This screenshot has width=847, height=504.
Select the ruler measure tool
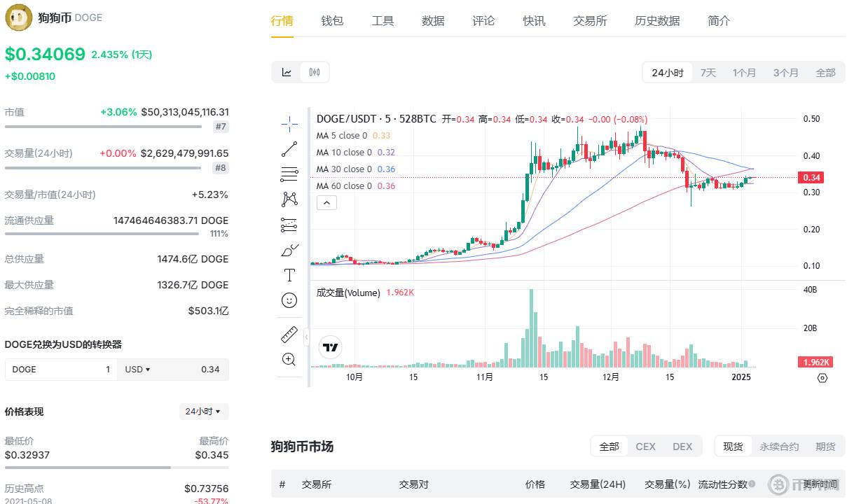coord(289,334)
